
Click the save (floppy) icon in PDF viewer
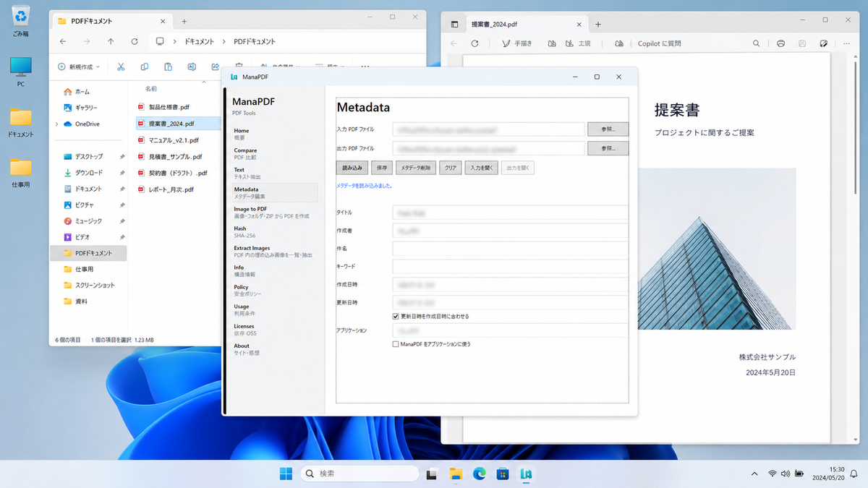(802, 43)
